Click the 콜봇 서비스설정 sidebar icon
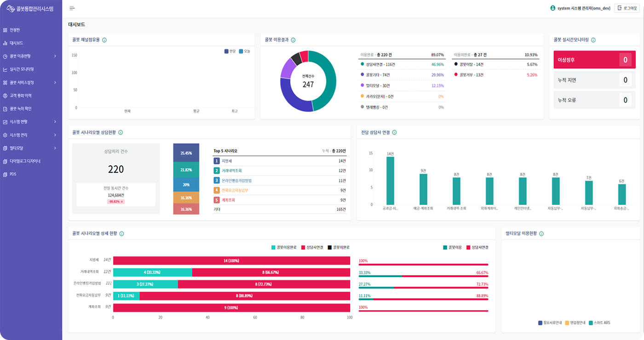 click(5, 83)
